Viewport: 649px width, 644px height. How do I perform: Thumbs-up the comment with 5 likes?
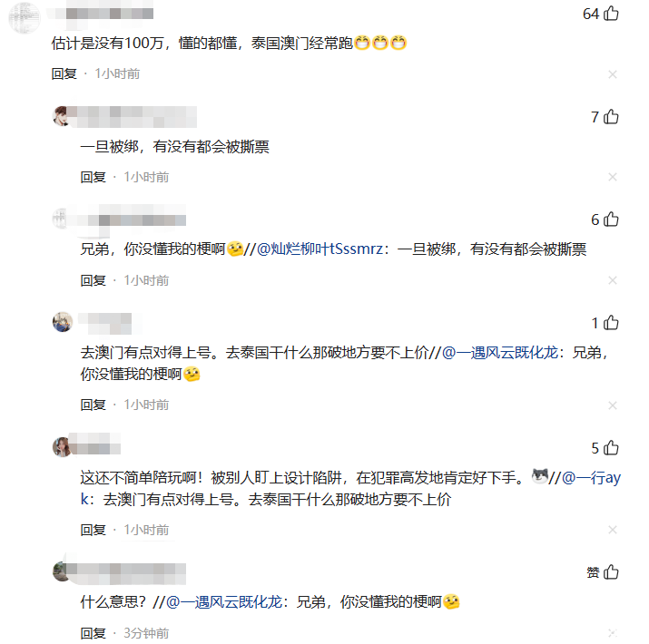tap(611, 448)
